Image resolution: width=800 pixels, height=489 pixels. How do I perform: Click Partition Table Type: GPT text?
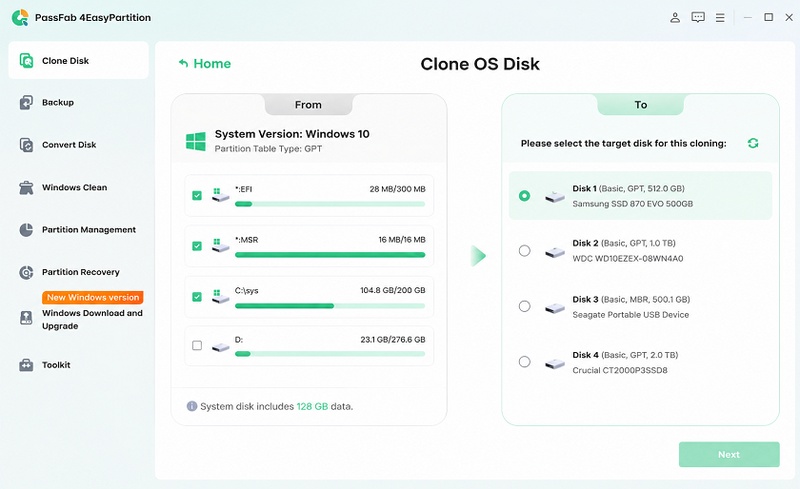coord(268,149)
